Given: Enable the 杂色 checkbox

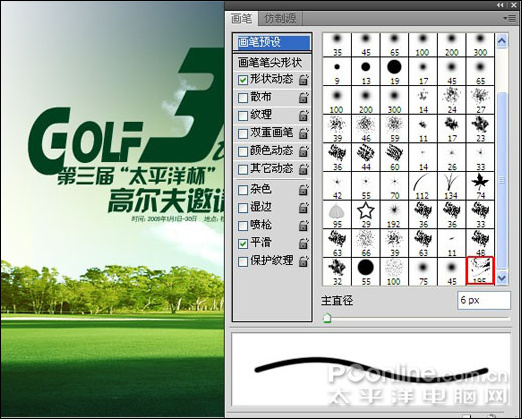Looking at the screenshot, I should point(243,190).
